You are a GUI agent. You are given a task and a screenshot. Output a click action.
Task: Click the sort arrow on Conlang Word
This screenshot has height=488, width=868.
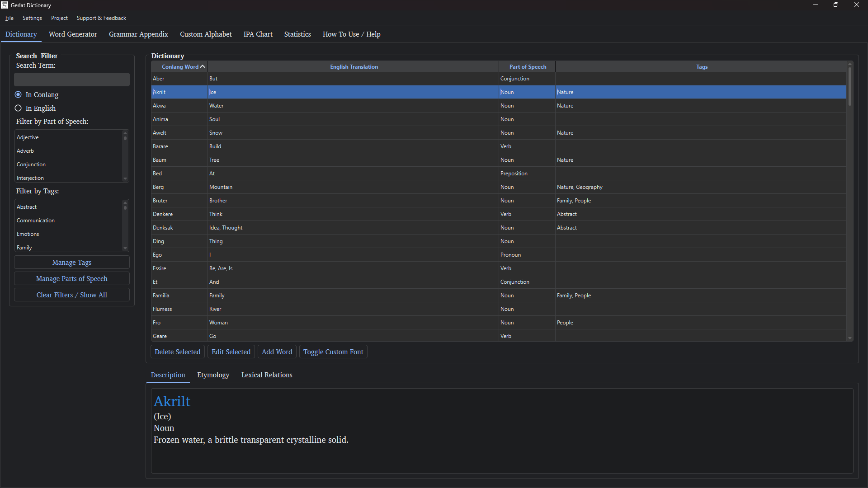[203, 66]
